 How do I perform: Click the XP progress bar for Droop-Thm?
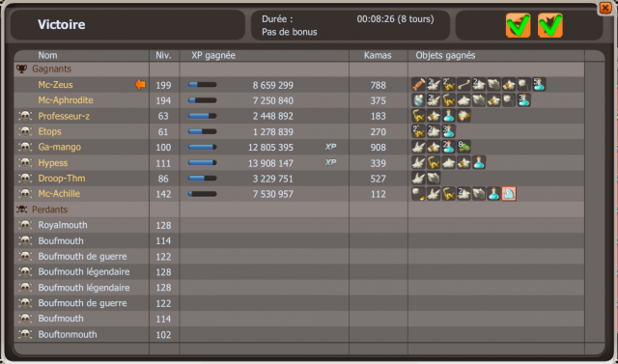point(202,178)
